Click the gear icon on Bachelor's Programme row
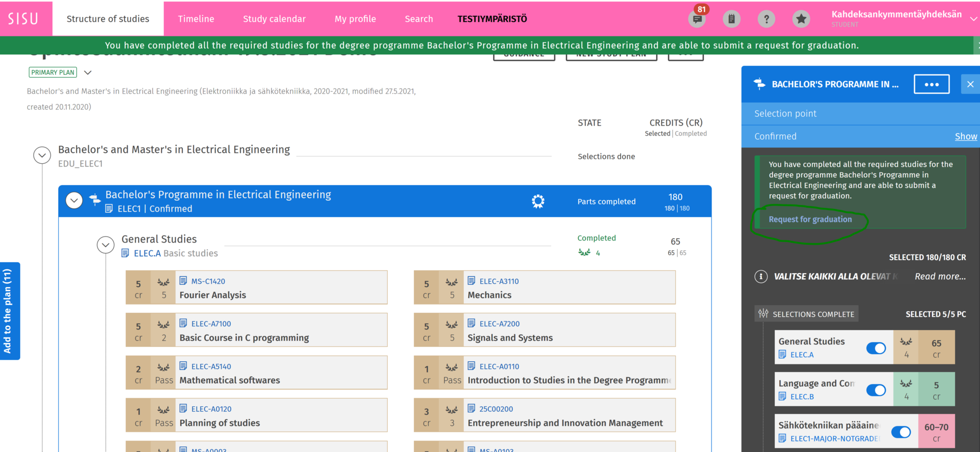The image size is (980, 452). click(538, 201)
